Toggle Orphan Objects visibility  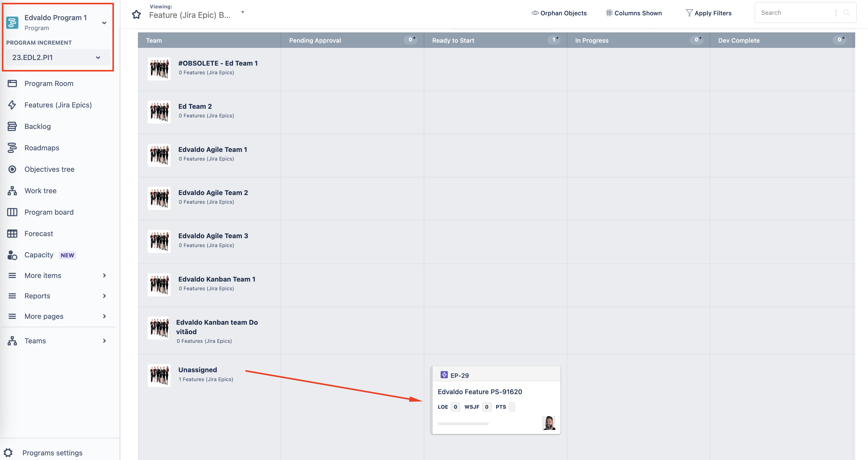(x=559, y=13)
